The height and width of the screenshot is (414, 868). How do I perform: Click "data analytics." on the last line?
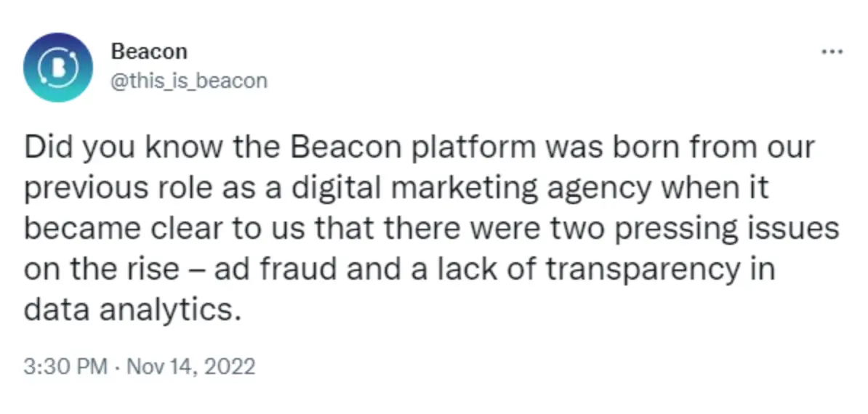pos(131,310)
